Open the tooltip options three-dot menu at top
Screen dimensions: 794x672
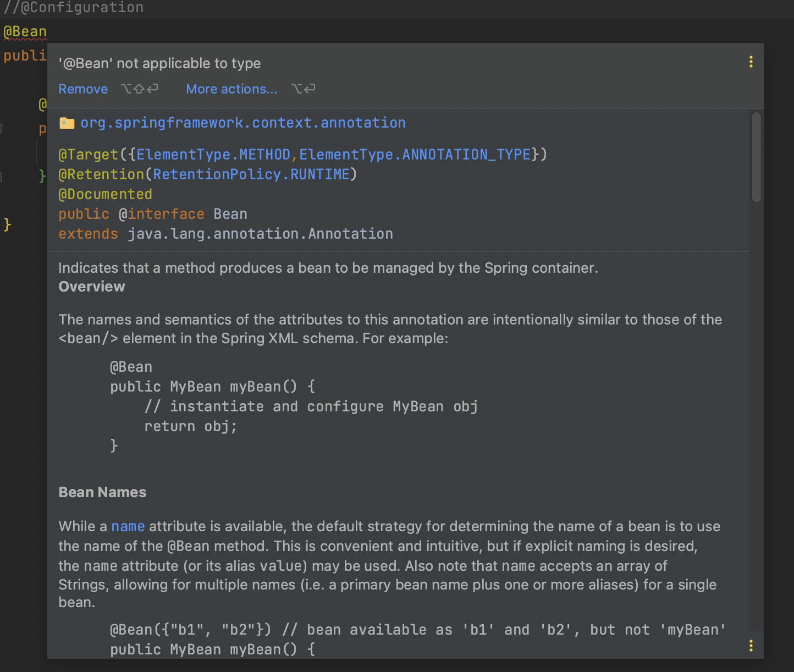[751, 62]
